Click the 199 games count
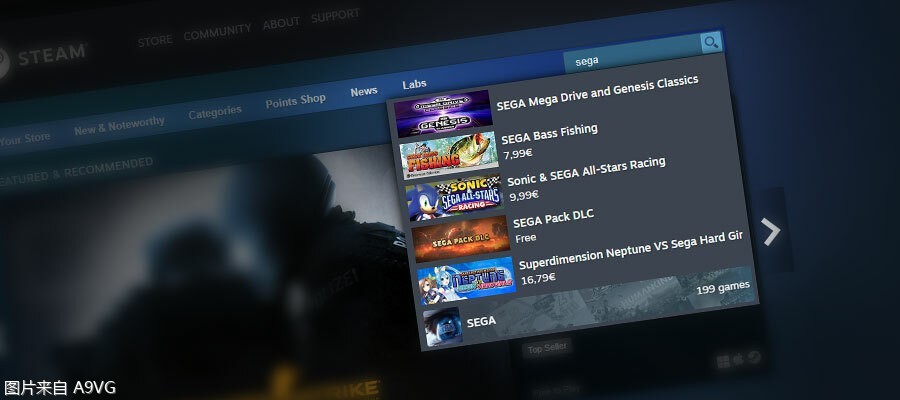Screen dimensions: 900x400 pos(723,287)
